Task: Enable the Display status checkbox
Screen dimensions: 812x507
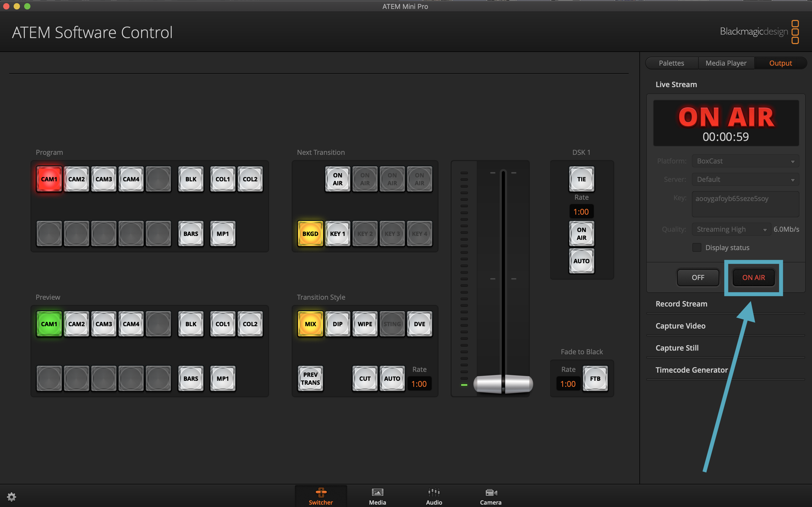Action: (x=696, y=247)
